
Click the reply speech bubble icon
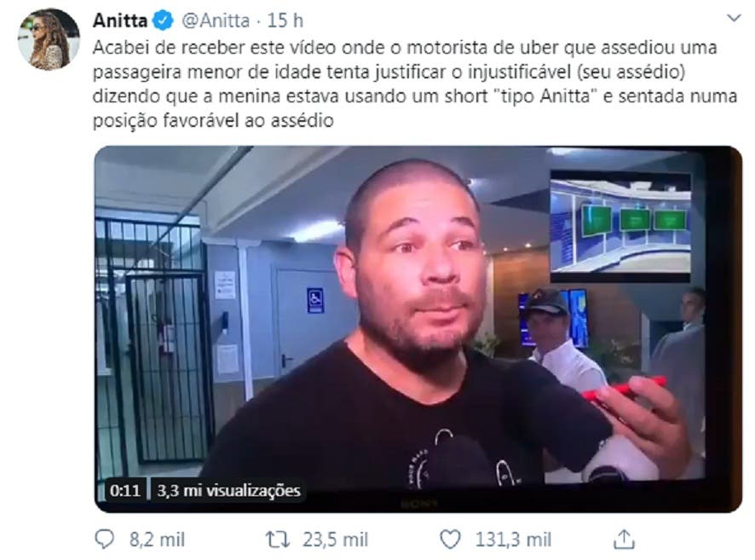coord(105,540)
